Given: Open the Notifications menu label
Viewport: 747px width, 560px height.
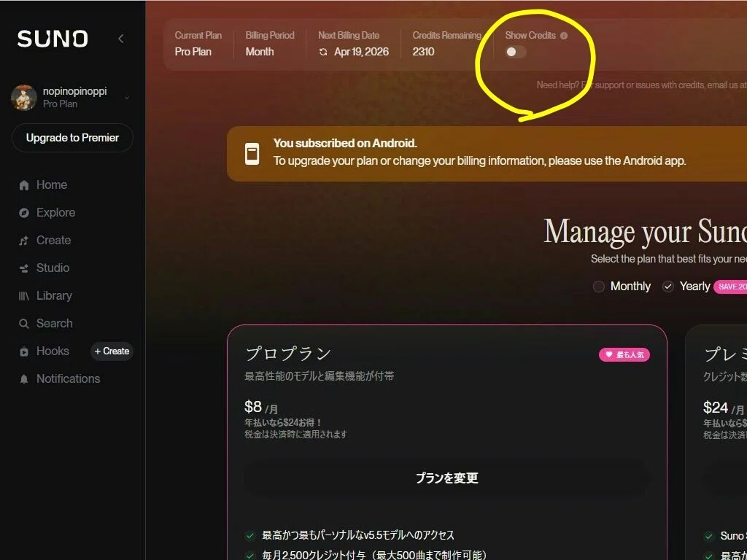Looking at the screenshot, I should coord(68,378).
